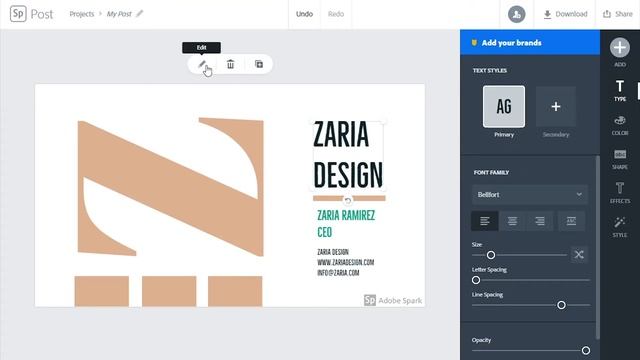Image resolution: width=640 pixels, height=360 pixels.
Task: Delete element with the trash icon
Action: pyautogui.click(x=231, y=64)
